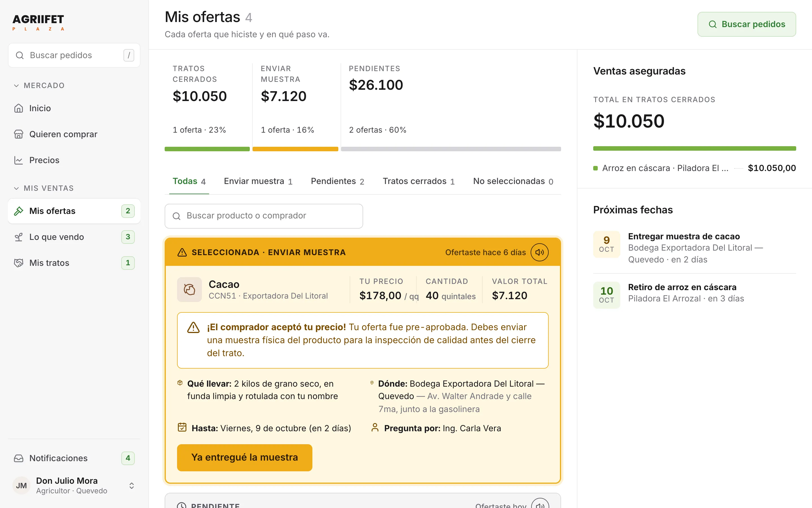Focus the sidebar Buscar pedidos search field
The height and width of the screenshot is (508, 812).
74,55
